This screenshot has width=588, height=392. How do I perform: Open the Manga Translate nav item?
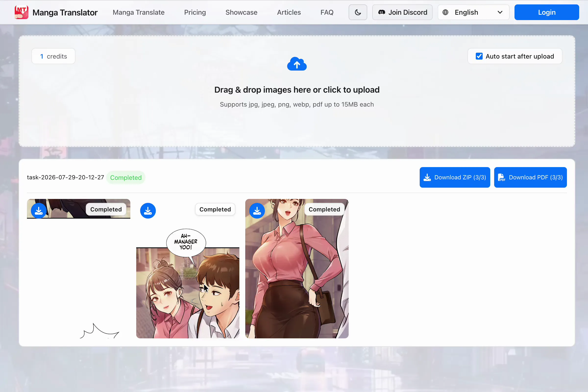pos(138,12)
